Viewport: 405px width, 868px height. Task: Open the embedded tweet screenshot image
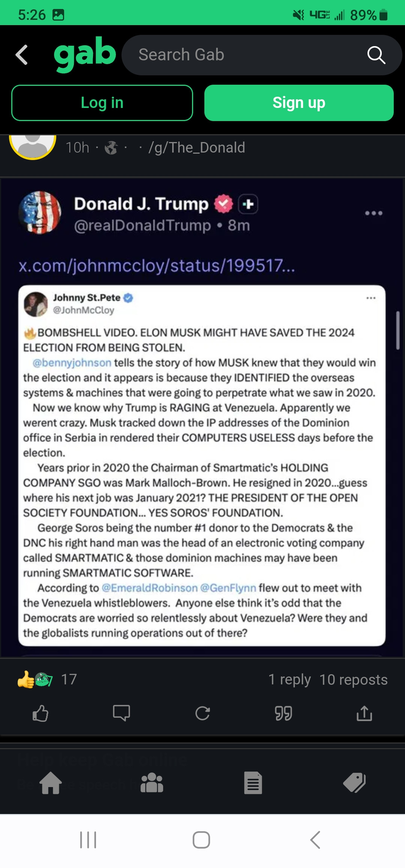(x=202, y=465)
